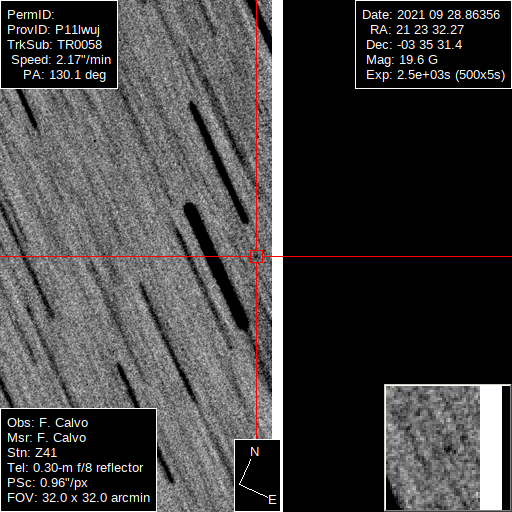Click the Obs: F. Calvo observer line
The image size is (512, 512).
tap(47, 423)
